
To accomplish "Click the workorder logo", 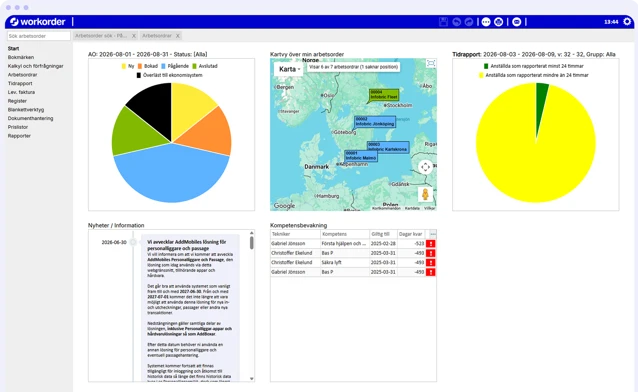I will click(37, 22).
